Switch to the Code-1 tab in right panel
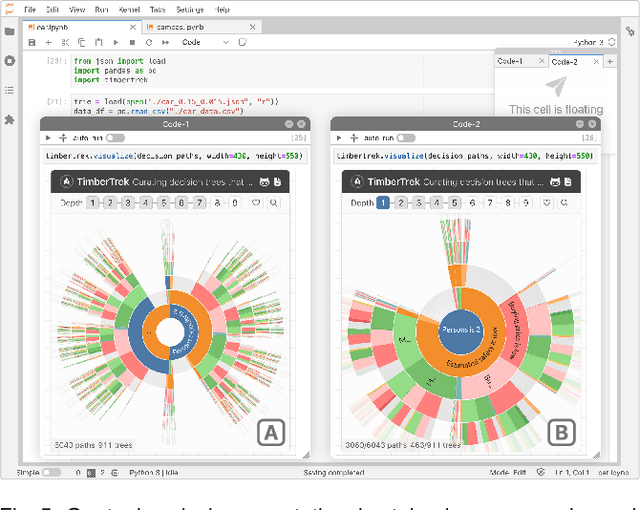 (510, 62)
